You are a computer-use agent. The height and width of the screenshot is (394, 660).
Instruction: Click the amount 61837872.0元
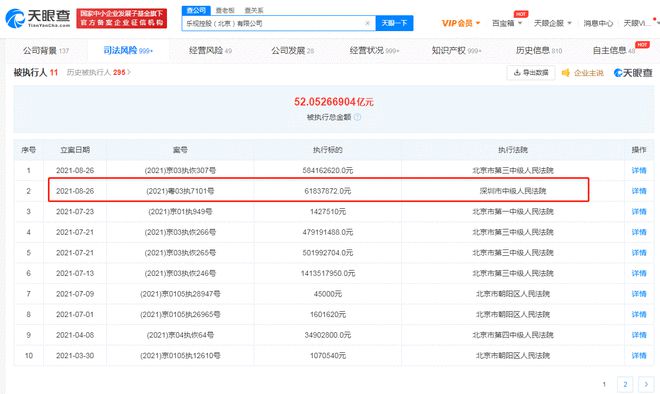pos(327,191)
